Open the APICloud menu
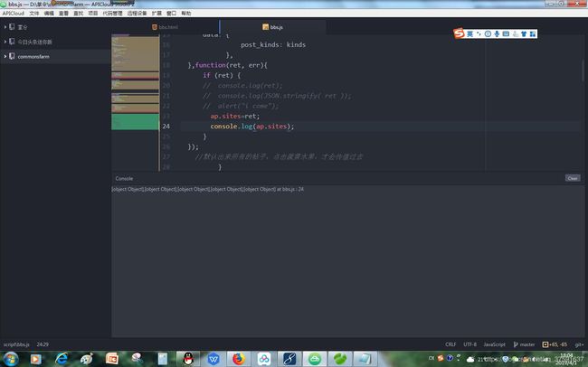Image resolution: width=588 pixels, height=367 pixels. 14,14
